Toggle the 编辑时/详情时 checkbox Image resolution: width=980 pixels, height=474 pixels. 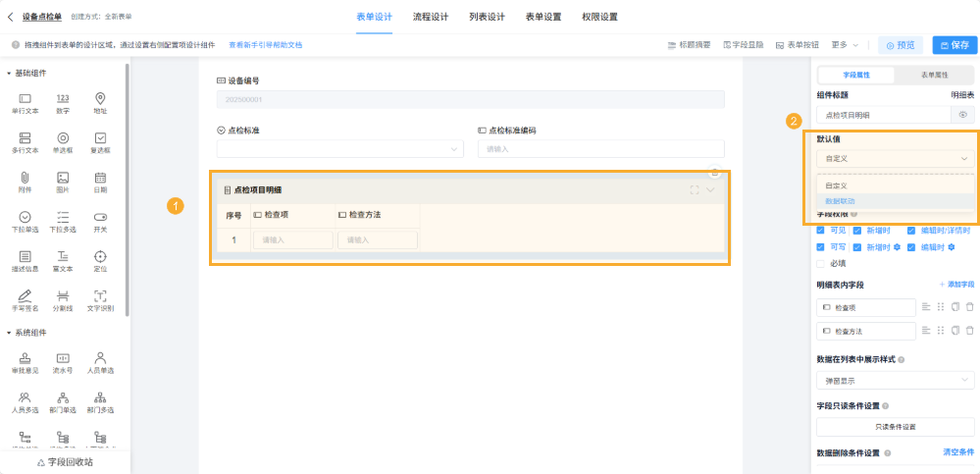[x=912, y=230]
